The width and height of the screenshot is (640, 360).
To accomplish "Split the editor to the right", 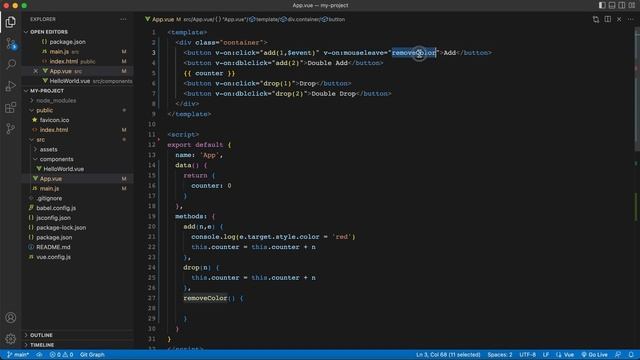I will click(x=608, y=19).
